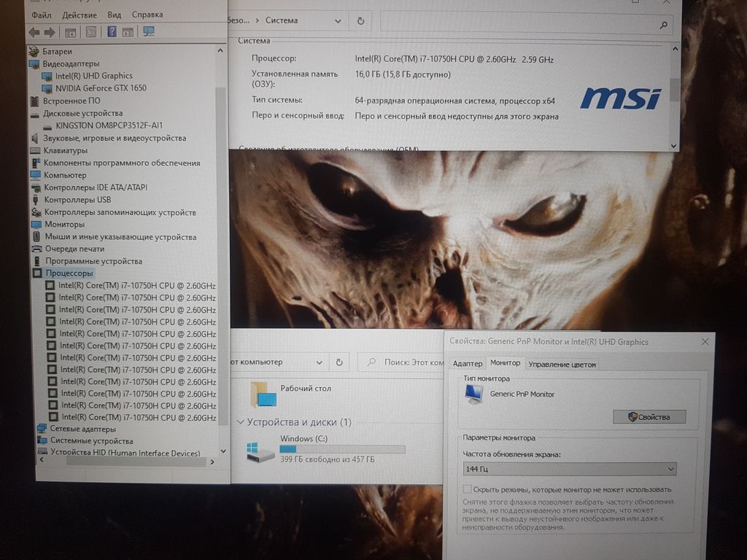Click Device Manager horizontal scroll left arrow
This screenshot has width=747, height=560.
[42, 460]
